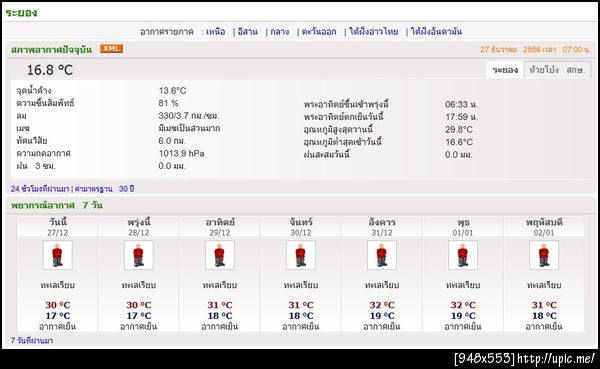
Task: Click the พรุ่งนี้ 28/12 column header
Action: (x=139, y=227)
